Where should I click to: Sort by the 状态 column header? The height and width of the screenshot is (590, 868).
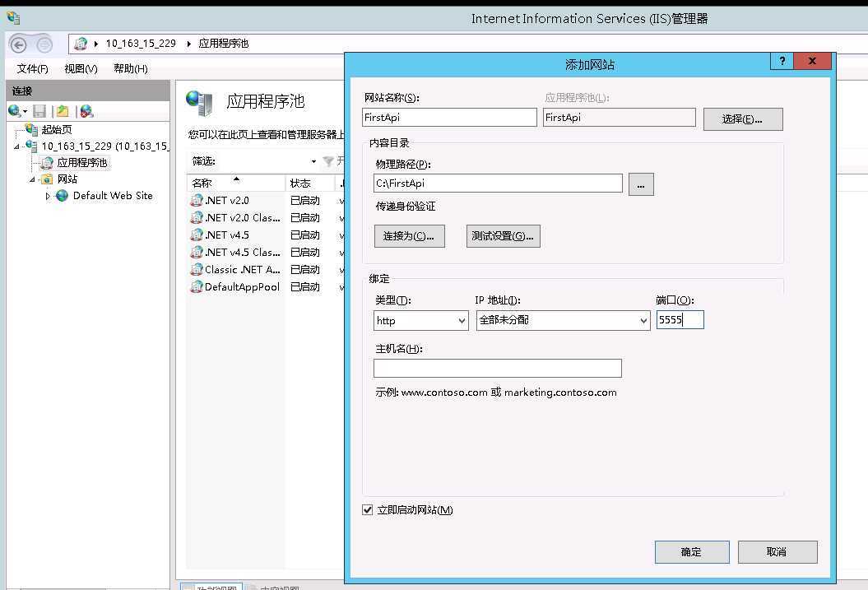pyautogui.click(x=310, y=183)
